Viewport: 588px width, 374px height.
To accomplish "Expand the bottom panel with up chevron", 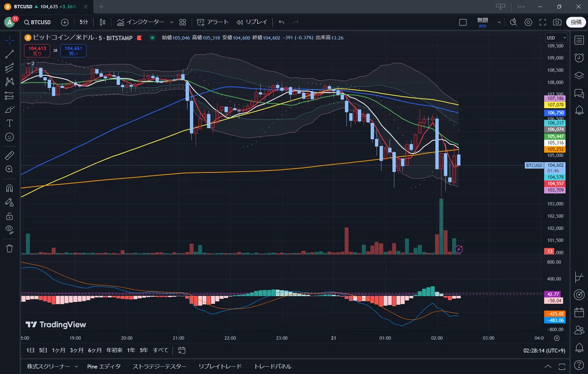I will point(548,367).
